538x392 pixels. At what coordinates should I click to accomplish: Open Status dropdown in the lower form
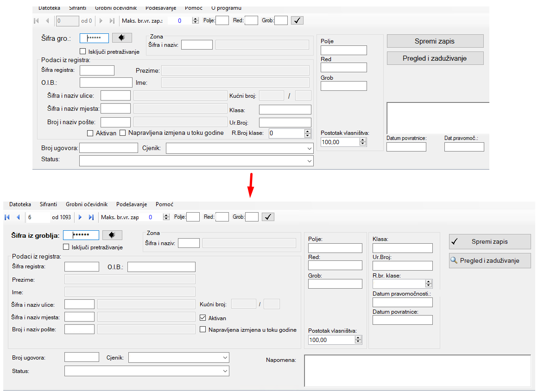click(225, 371)
